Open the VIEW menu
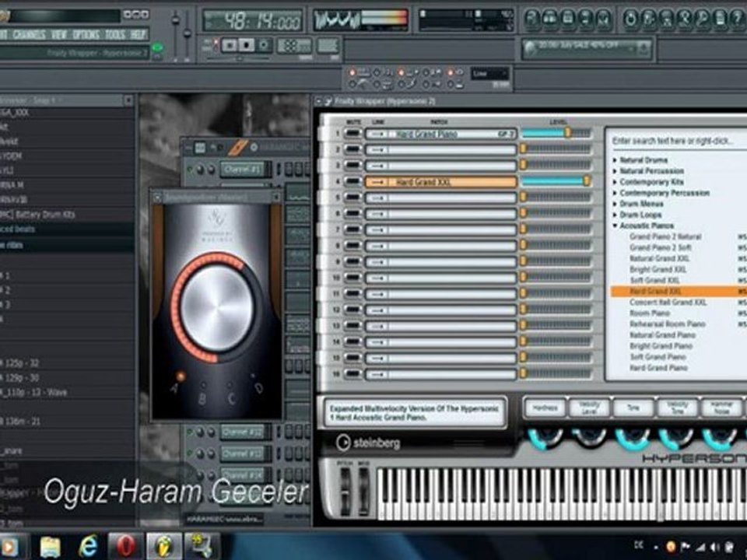The image size is (747, 560). point(59,35)
